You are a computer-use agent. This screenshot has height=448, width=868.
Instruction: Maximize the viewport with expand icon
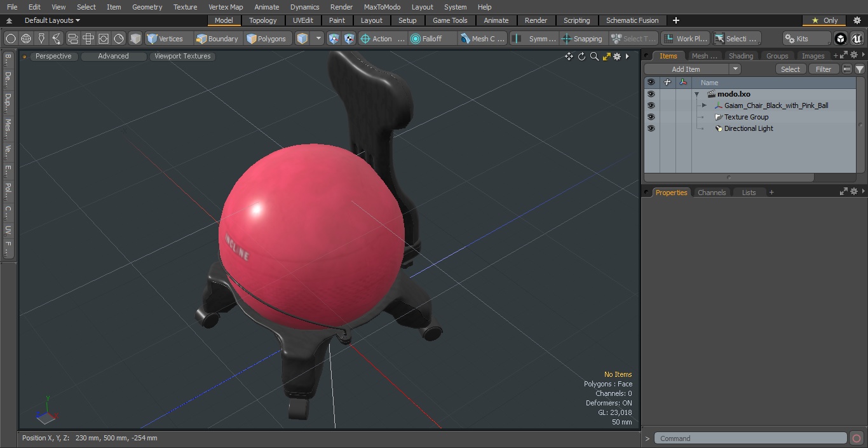(606, 57)
